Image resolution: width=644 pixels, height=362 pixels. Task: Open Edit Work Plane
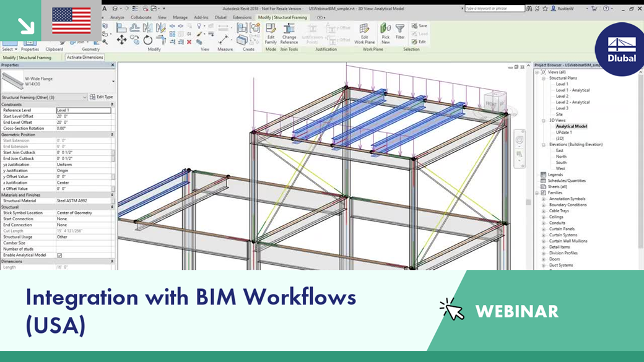[364, 33]
